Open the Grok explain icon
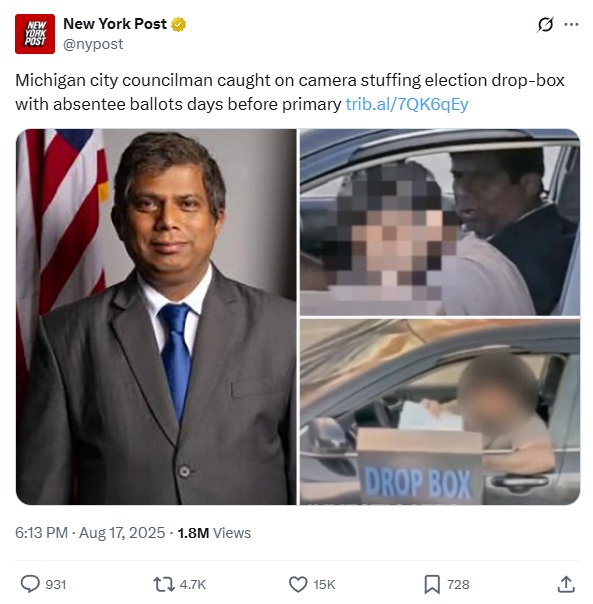Image resolution: width=593 pixels, height=604 pixels. point(545,25)
